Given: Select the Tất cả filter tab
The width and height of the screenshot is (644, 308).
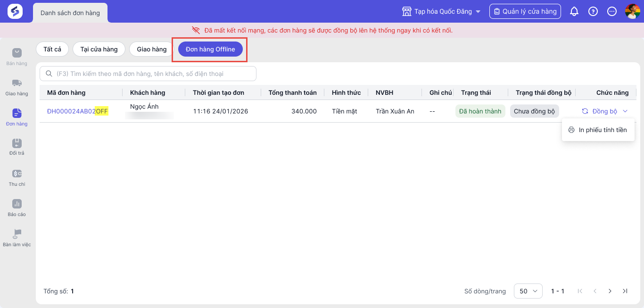Looking at the screenshot, I should [52, 49].
